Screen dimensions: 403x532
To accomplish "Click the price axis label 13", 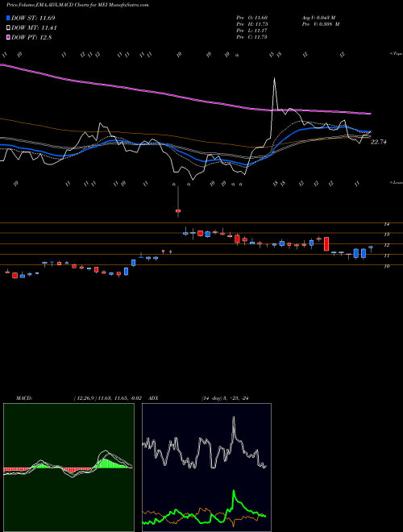I will 386,235.
